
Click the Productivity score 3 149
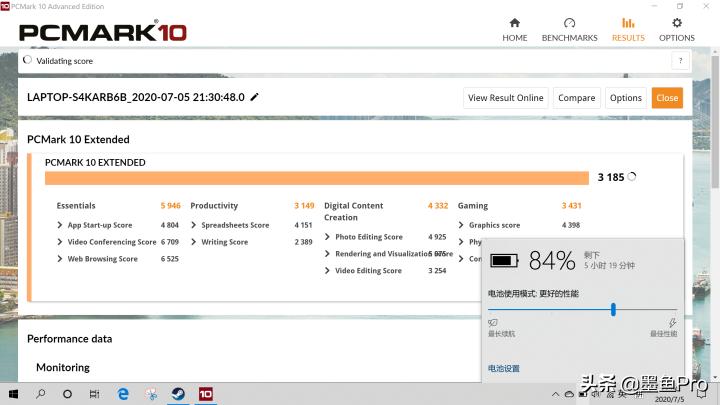pyautogui.click(x=304, y=206)
